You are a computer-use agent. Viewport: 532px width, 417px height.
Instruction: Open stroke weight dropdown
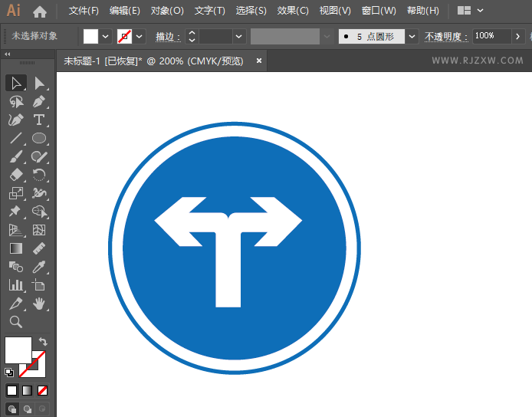pos(239,36)
